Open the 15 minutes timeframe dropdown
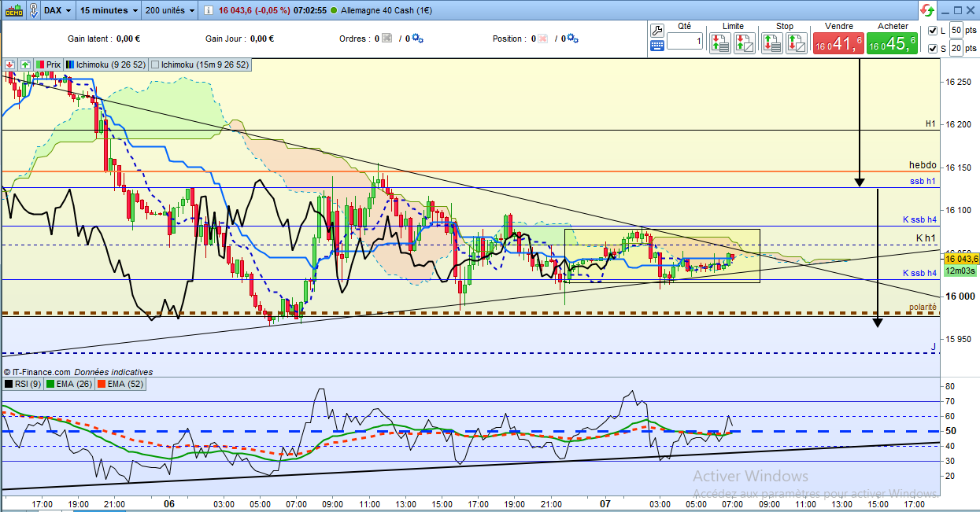The height and width of the screenshot is (512, 980). pos(109,10)
